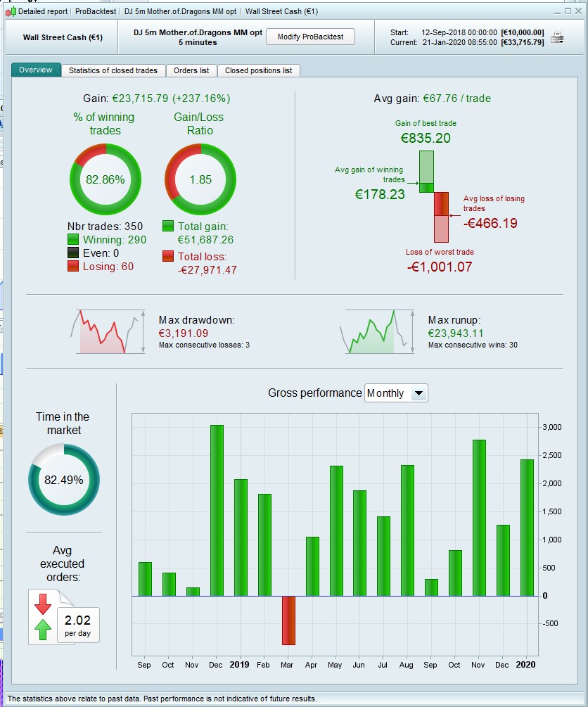Viewport: 588px width, 707px height.
Task: Click the % of winning trades donut chart
Action: [106, 179]
